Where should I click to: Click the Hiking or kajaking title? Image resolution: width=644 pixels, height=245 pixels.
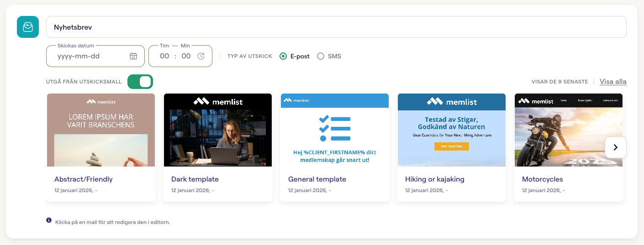[435, 179]
